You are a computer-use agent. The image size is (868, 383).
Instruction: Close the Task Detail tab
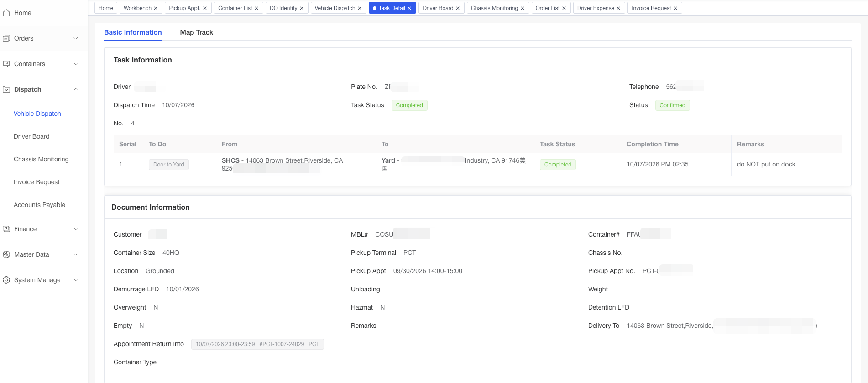(x=409, y=8)
